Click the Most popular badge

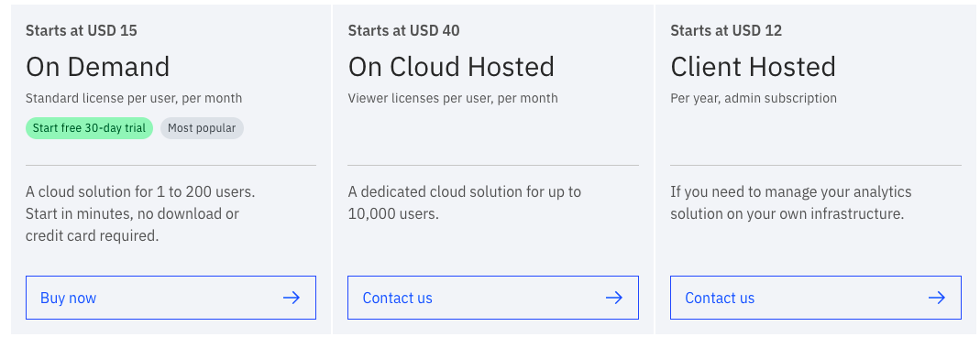[202, 128]
